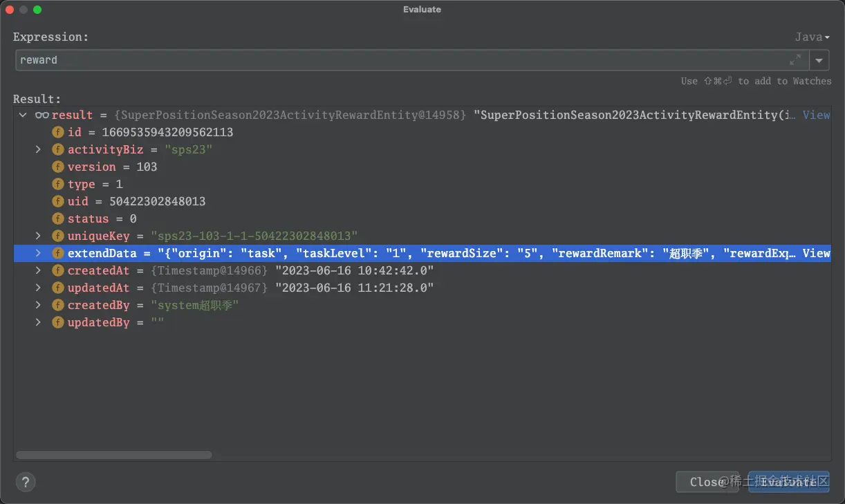The image size is (845, 504).
Task: Expand the updatedAt timestamp node
Action: pyautogui.click(x=39, y=288)
